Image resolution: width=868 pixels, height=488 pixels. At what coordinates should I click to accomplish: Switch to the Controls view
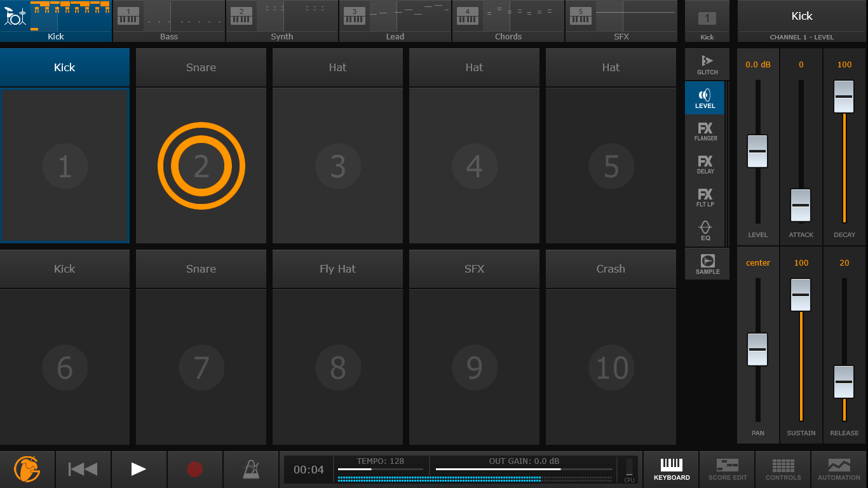click(783, 470)
